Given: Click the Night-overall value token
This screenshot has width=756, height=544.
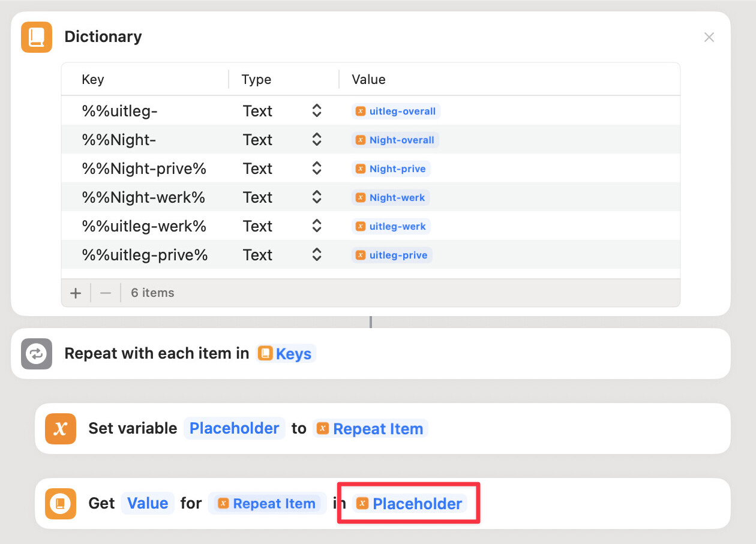Looking at the screenshot, I should click(395, 140).
